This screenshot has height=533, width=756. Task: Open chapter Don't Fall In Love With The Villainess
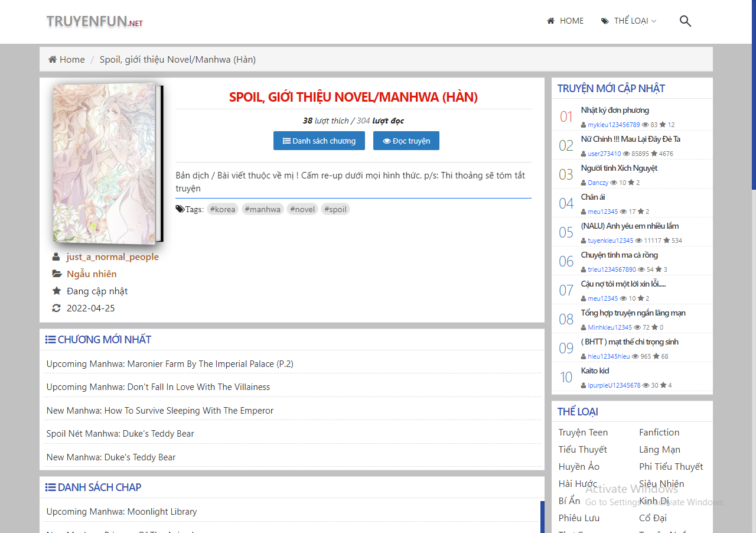158,387
